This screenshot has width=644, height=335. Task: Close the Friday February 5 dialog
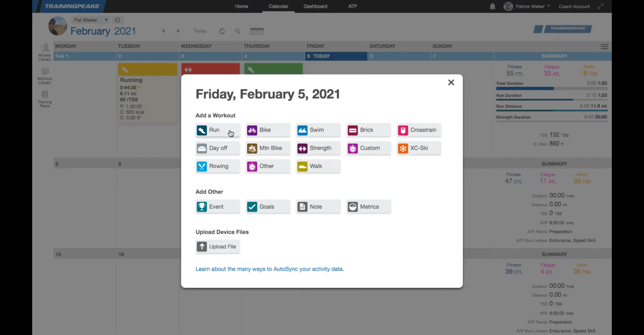click(x=451, y=82)
